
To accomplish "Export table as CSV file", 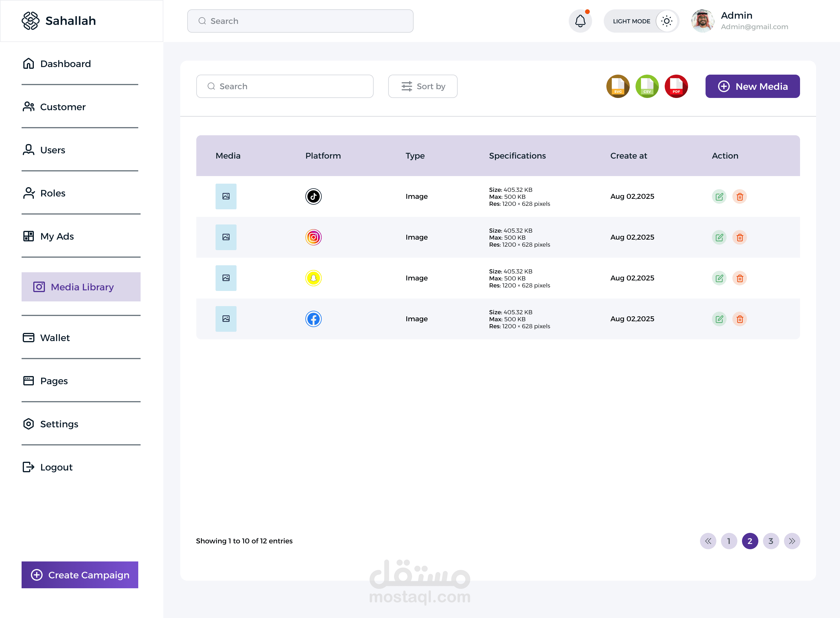I will (x=647, y=86).
